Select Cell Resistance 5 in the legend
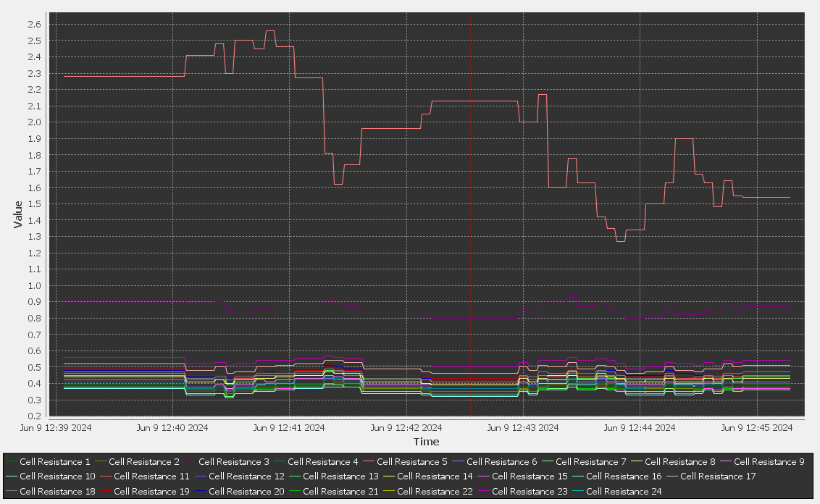The width and height of the screenshot is (820, 504). click(x=411, y=461)
